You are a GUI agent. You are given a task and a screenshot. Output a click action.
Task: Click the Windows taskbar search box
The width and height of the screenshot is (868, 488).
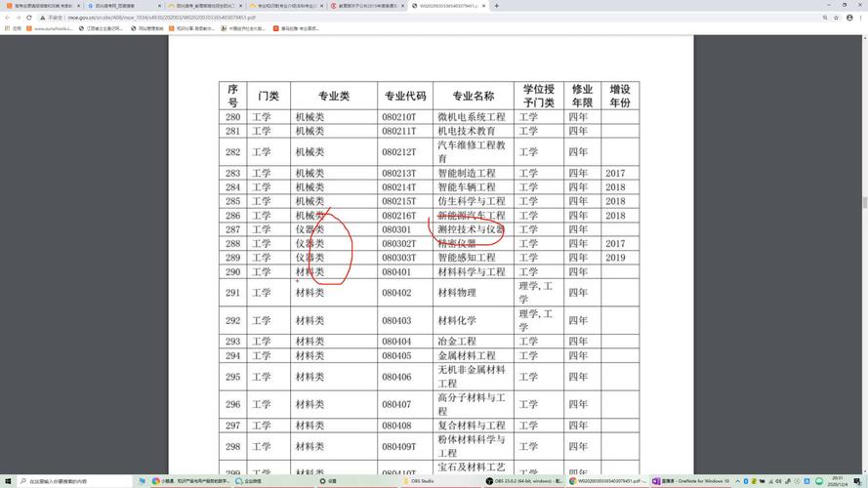[x=75, y=481]
